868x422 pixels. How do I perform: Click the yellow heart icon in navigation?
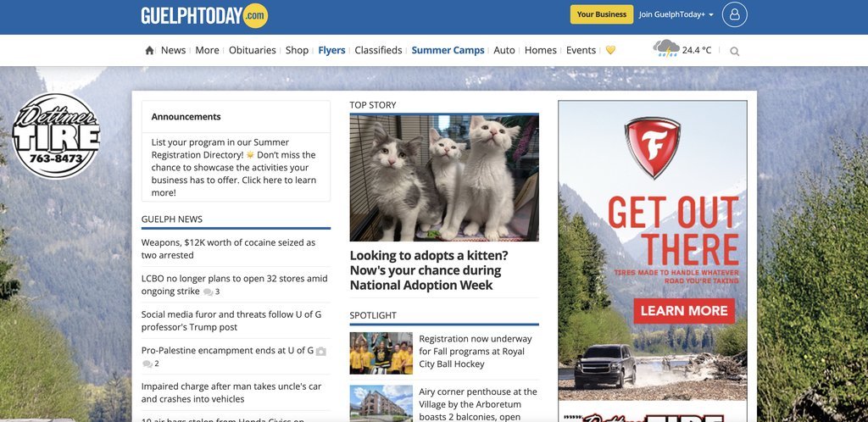(610, 50)
